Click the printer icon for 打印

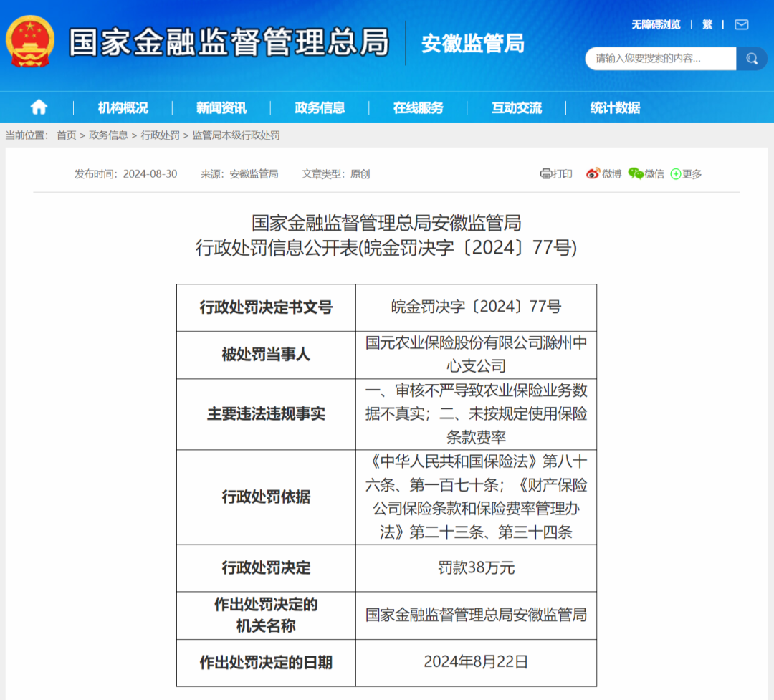click(x=545, y=174)
